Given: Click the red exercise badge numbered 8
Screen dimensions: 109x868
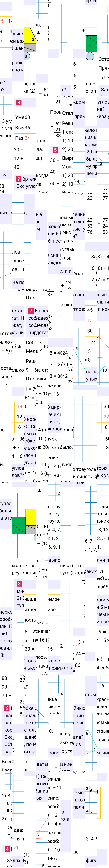Looking at the screenshot, I should 19,102.
